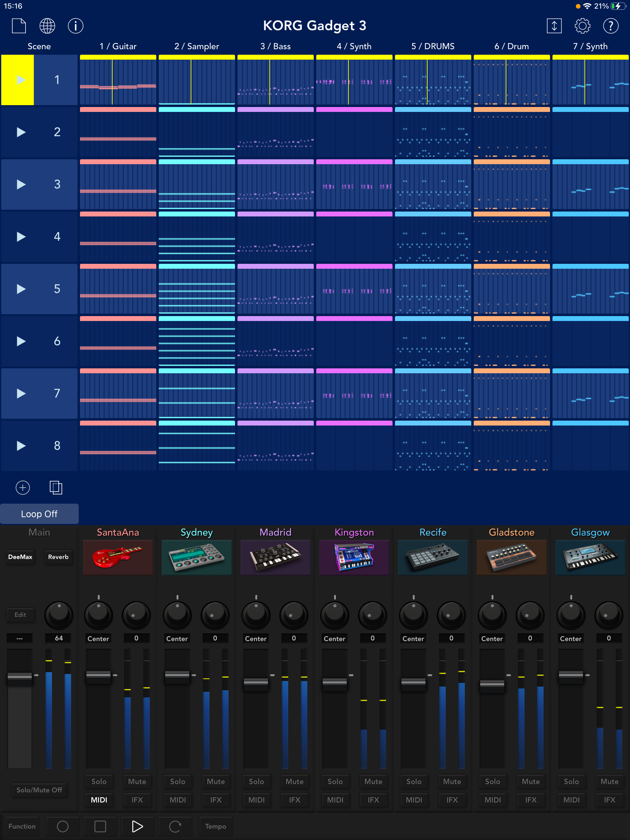This screenshot has width=630, height=840.
Task: Trigger playback of Scene 3
Action: (x=21, y=184)
